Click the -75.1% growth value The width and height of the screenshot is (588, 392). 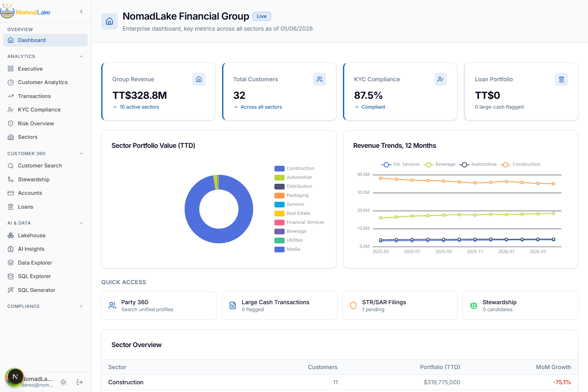(x=562, y=382)
